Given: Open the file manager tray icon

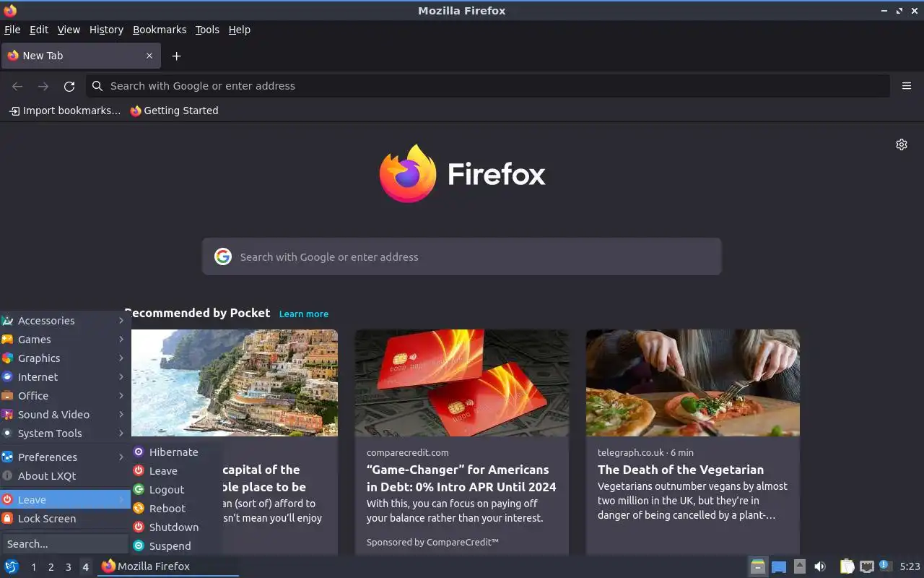Looking at the screenshot, I should click(757, 566).
